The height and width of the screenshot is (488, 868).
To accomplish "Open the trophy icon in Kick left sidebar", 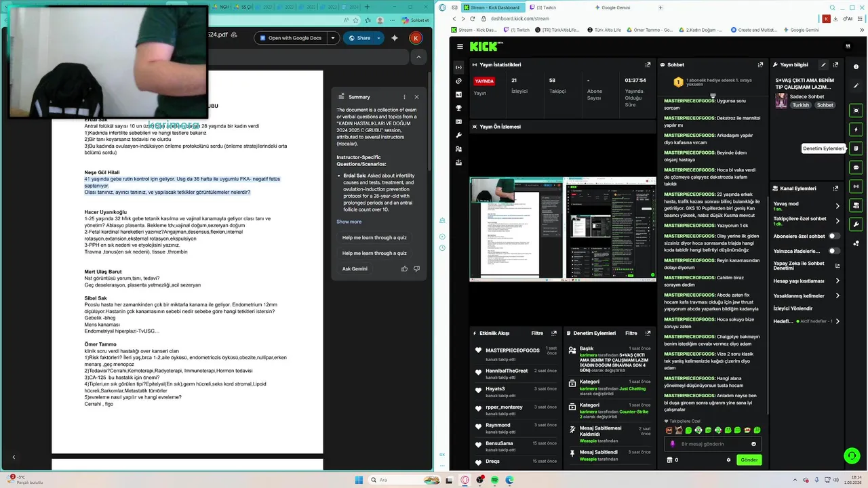I will tap(459, 108).
